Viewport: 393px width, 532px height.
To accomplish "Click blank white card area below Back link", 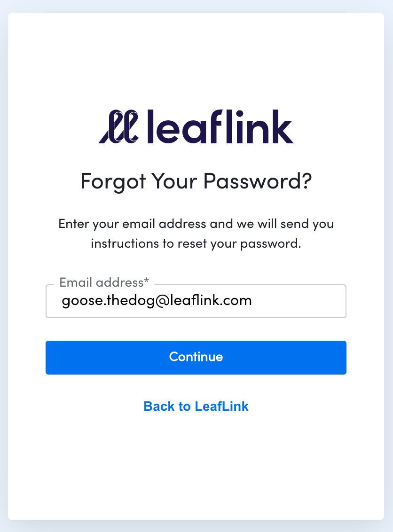I will (196, 468).
